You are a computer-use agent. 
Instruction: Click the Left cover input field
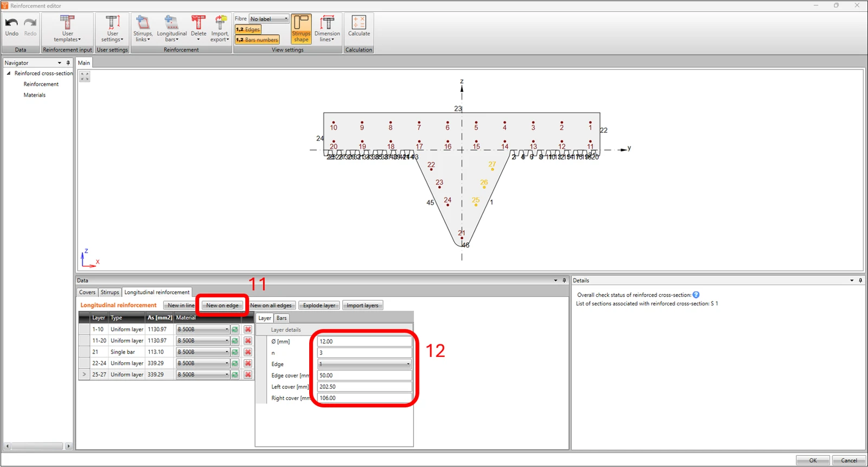tap(364, 387)
